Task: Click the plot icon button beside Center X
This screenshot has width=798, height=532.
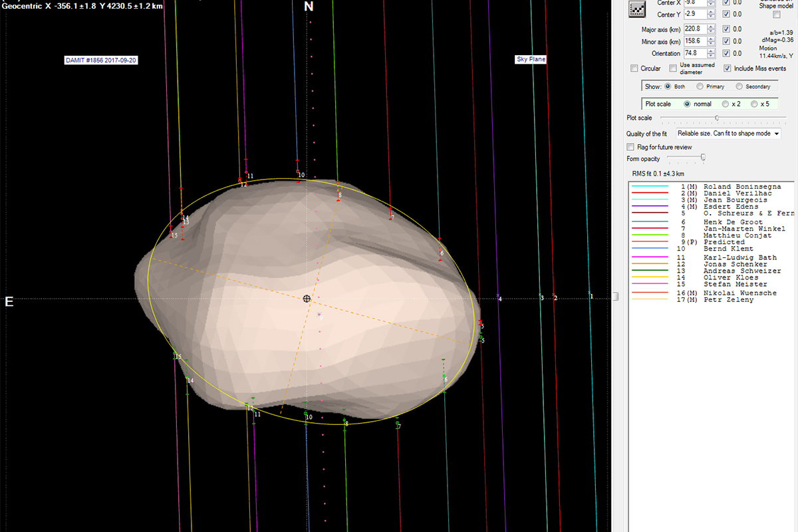Action: pyautogui.click(x=638, y=8)
